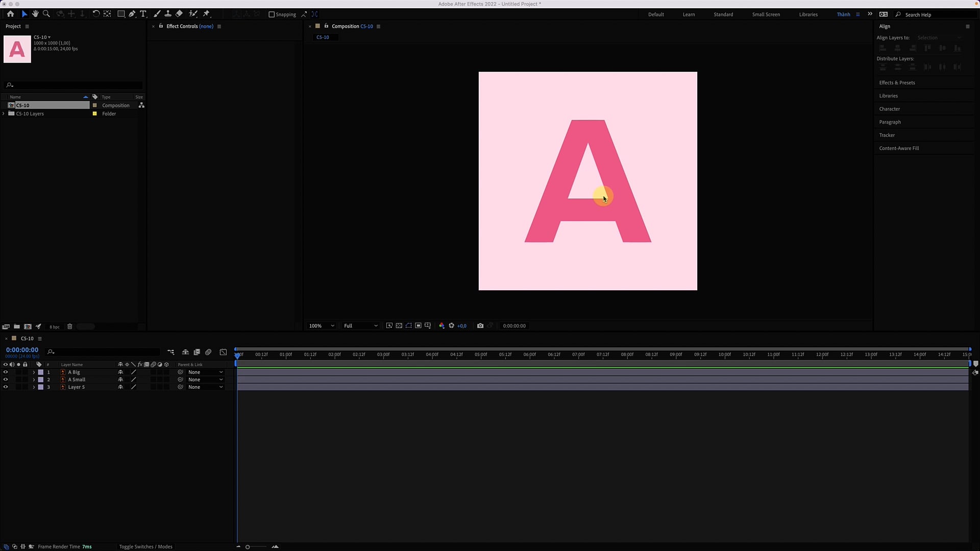Viewport: 980px width, 551px height.
Task: Select the Eraser tool
Action: tap(179, 14)
